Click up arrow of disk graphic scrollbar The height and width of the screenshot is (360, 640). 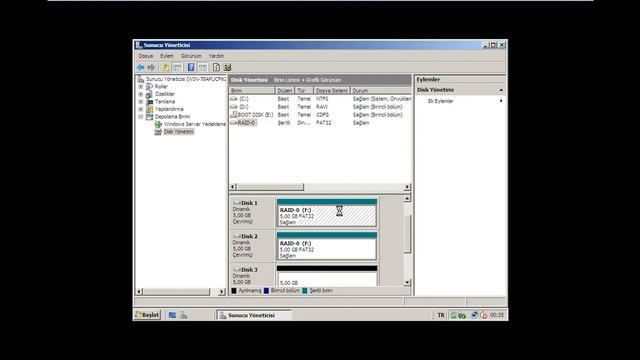point(407,198)
